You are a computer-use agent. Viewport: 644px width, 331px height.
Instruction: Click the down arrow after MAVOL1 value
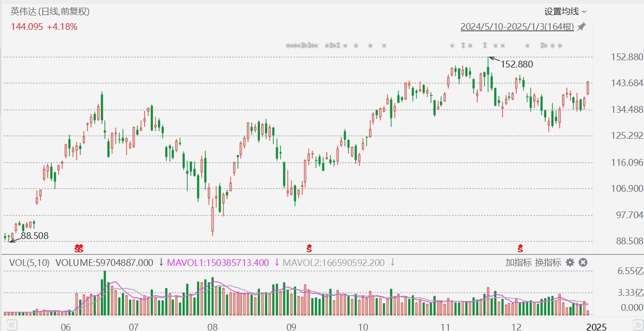(277, 263)
